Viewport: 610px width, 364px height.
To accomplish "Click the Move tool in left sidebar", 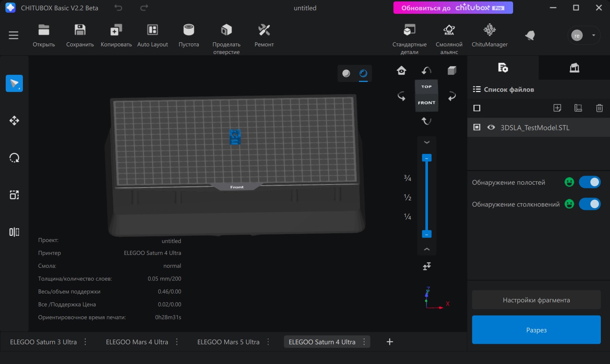I will pos(14,121).
